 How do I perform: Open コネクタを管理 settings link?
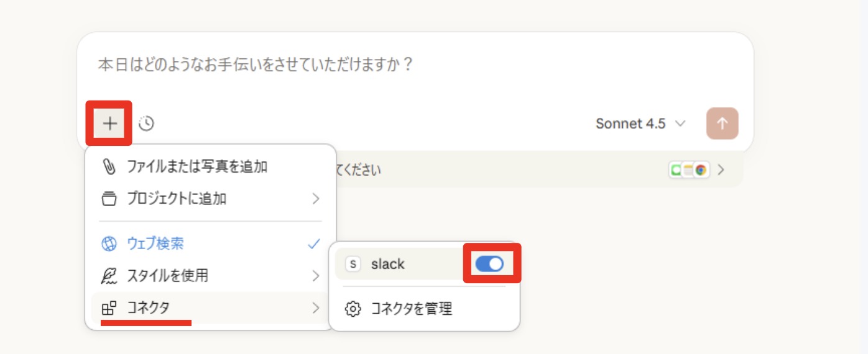(411, 309)
